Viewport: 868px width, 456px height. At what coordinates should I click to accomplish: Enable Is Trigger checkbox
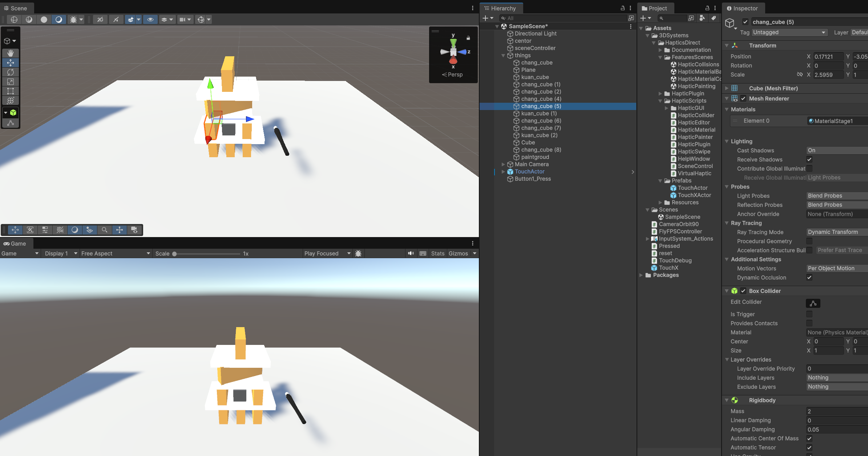pos(809,314)
